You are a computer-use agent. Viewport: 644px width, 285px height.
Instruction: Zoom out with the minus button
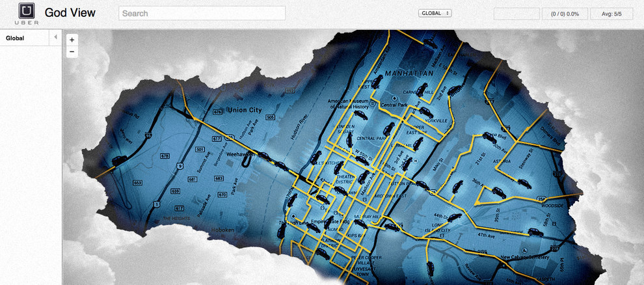pyautogui.click(x=72, y=52)
